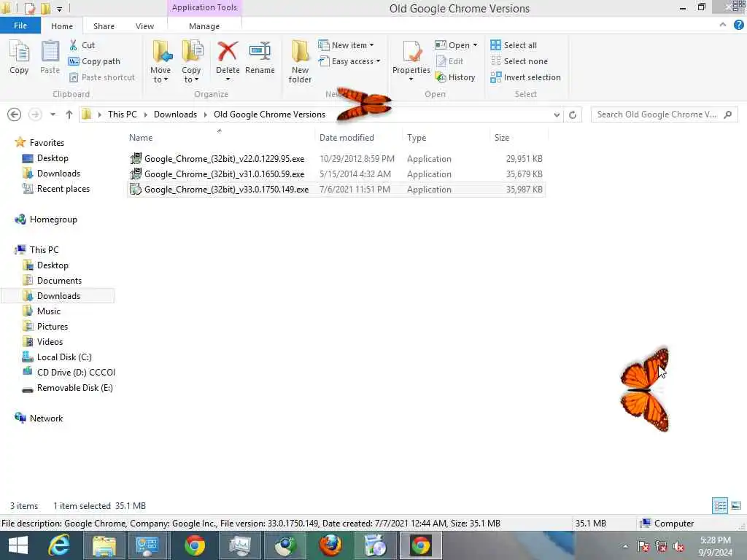Open Downloads under Favorites
This screenshot has width=747, height=560.
point(58,174)
